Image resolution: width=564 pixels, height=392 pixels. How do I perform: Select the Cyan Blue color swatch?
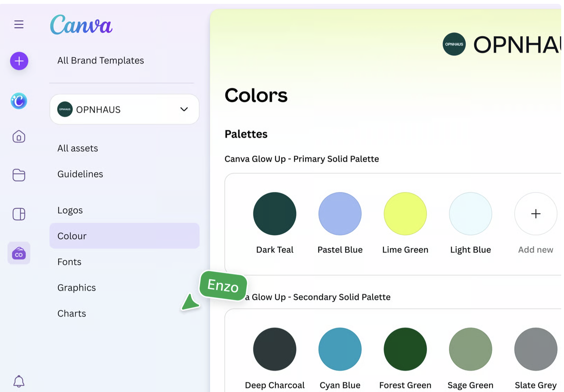click(x=340, y=349)
